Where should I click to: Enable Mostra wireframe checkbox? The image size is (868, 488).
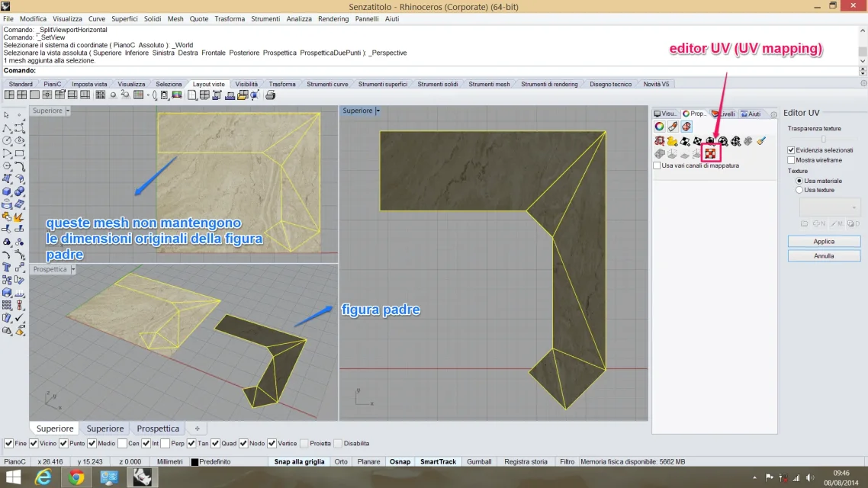(x=791, y=160)
